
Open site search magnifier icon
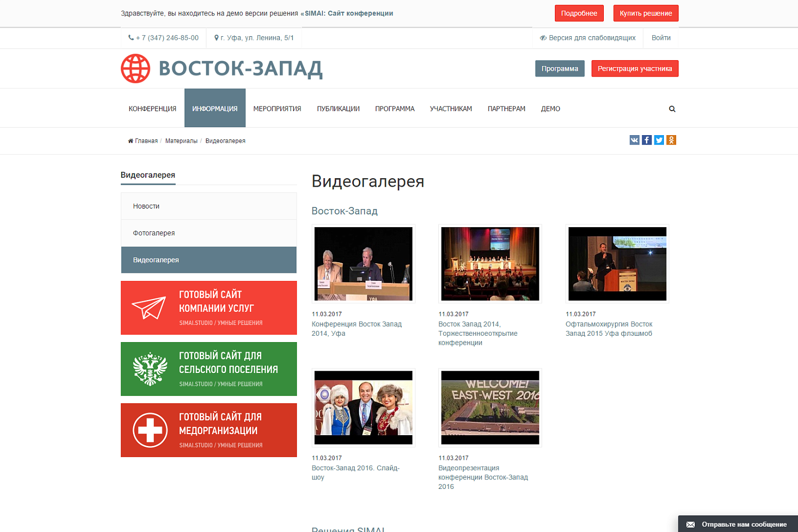[x=672, y=109]
